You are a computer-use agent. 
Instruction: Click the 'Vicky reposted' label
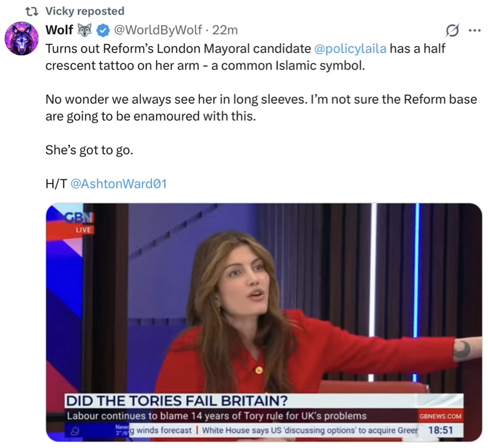(x=85, y=11)
